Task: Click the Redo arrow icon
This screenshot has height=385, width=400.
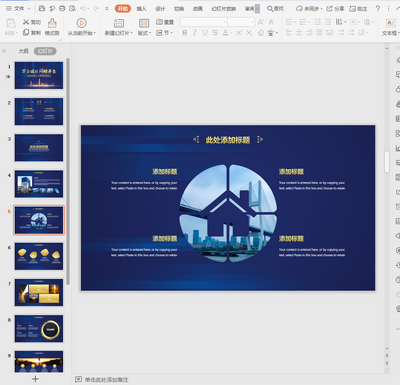Action: 96,8
